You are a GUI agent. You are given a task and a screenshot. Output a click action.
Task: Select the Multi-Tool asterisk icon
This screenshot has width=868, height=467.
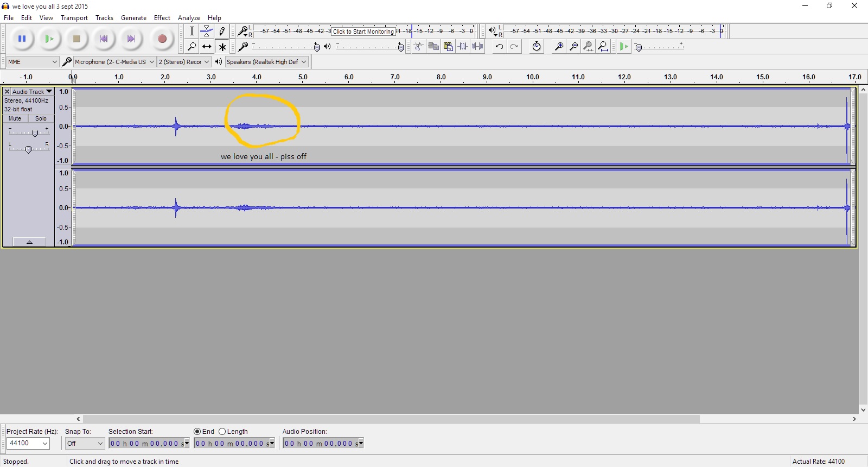pos(222,47)
